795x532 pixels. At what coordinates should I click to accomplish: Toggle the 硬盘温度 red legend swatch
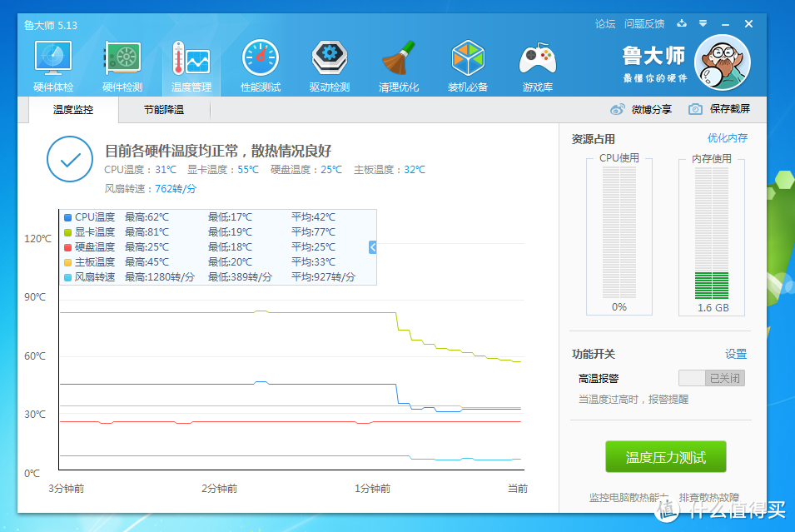(x=67, y=247)
